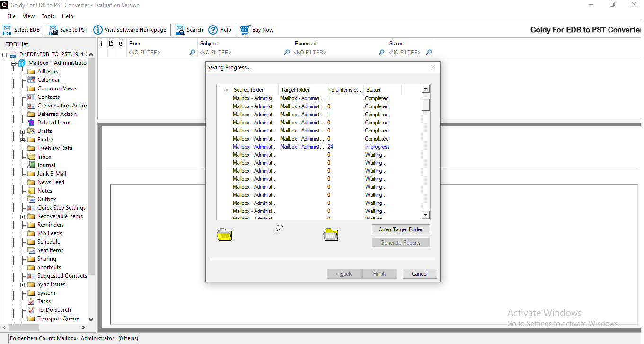Expand the Recoverable Items node
Image resolution: width=644 pixels, height=344 pixels.
click(x=22, y=217)
